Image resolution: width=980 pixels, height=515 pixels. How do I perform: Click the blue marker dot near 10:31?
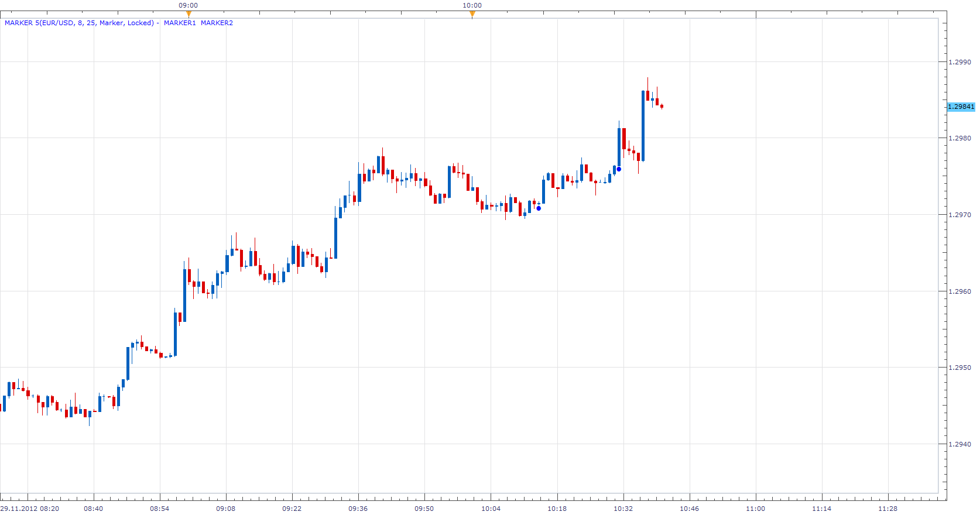pyautogui.click(x=619, y=169)
